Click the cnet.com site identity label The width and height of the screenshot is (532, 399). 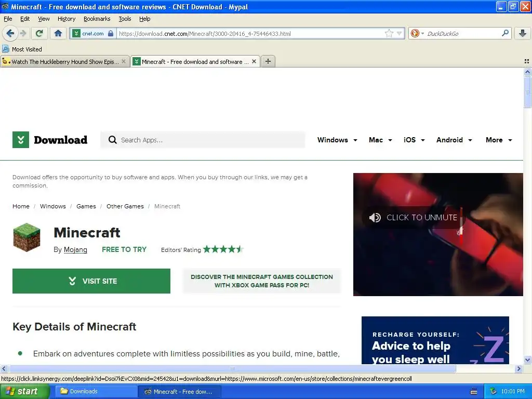pyautogui.click(x=92, y=34)
